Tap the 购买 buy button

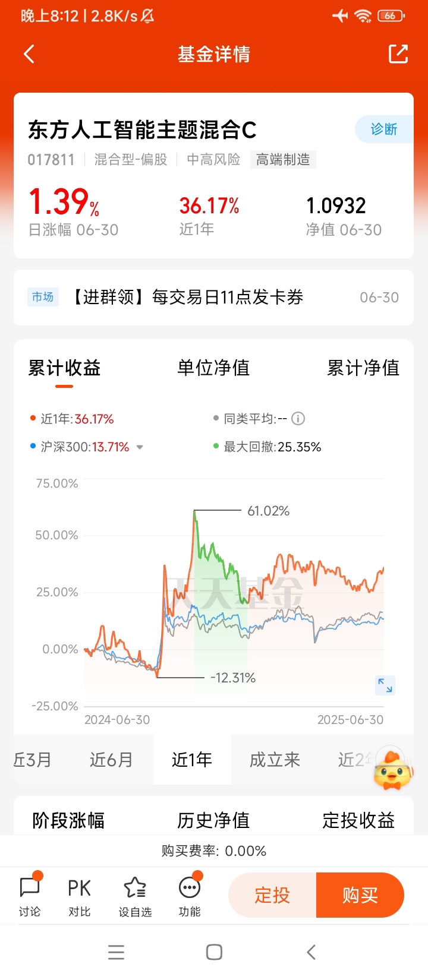click(360, 895)
